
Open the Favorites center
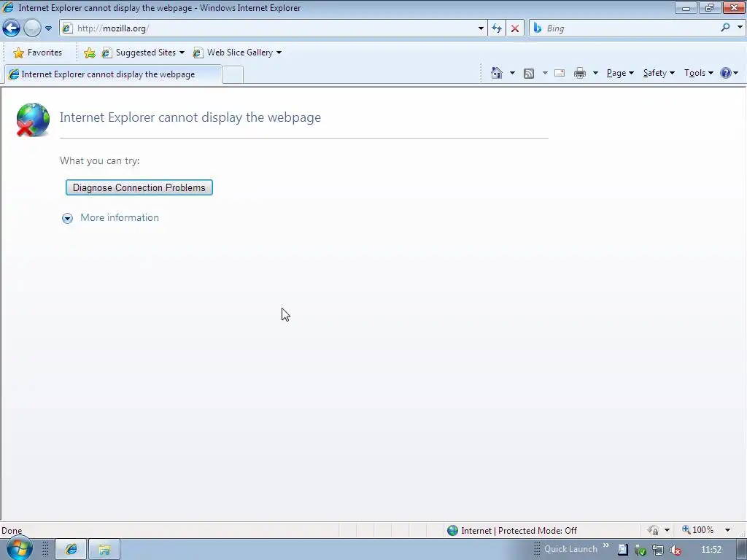[38, 52]
